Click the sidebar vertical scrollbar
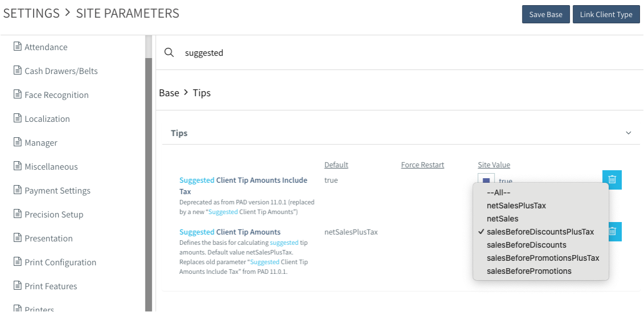Viewport: 644px width, 312px height. 149,171
